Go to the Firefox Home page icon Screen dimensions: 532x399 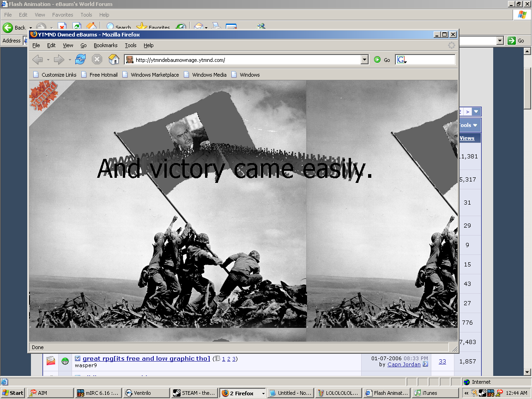coord(114,59)
